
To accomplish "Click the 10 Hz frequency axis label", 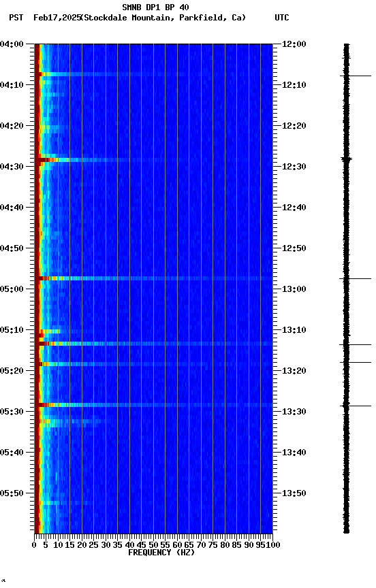I will (58, 546).
